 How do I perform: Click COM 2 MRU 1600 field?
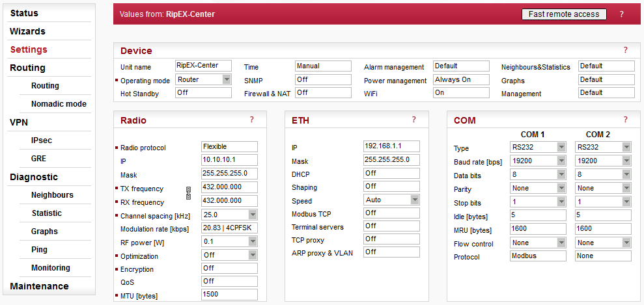604,228
